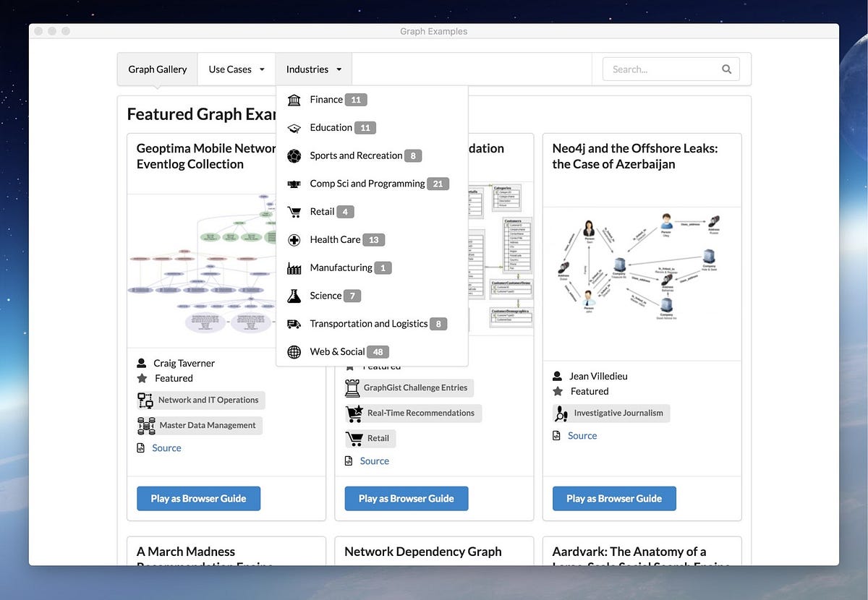
Task: Select Sports and Recreation from the Industries menu
Action: [356, 155]
